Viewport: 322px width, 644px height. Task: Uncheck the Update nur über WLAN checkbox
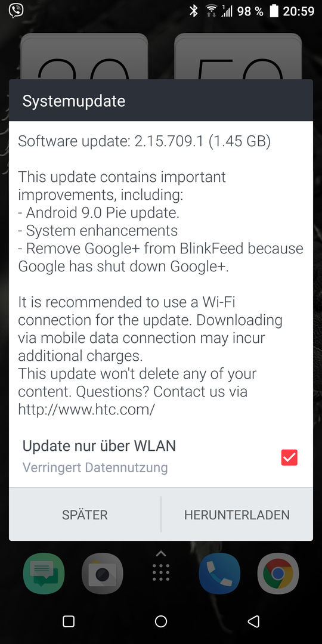coord(289,457)
